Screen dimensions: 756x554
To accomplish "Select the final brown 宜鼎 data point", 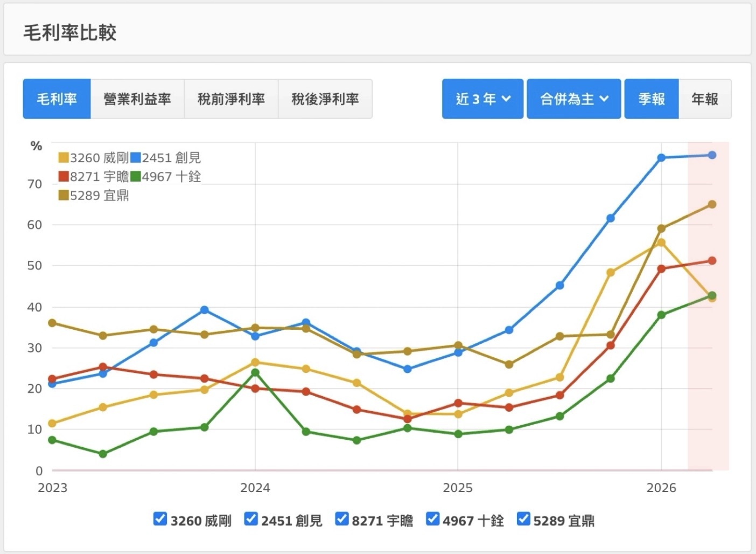I will pyautogui.click(x=712, y=204).
